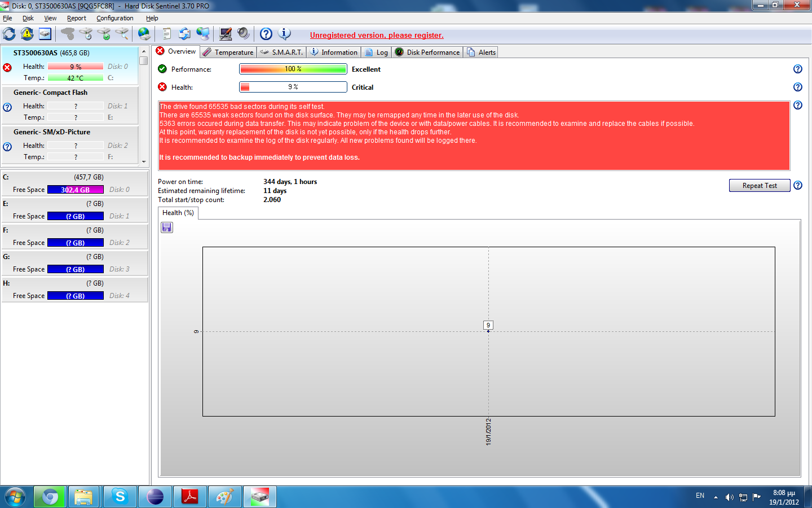Switch to the Disk Performance tab
The height and width of the screenshot is (508, 812).
pyautogui.click(x=427, y=52)
